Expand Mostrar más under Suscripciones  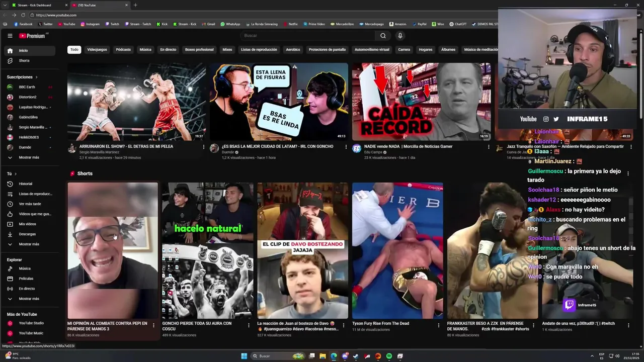pyautogui.click(x=30, y=157)
